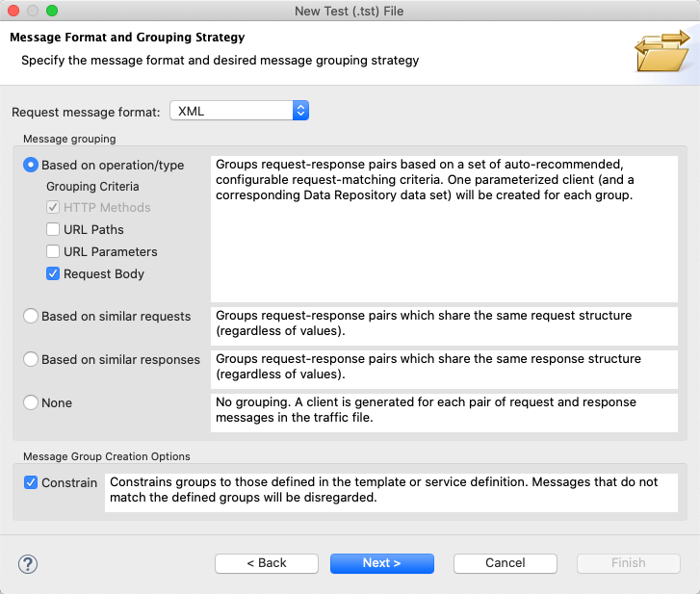Screen dimensions: 700x594
Task: Enable the URL Paths checkbox
Action: [53, 229]
